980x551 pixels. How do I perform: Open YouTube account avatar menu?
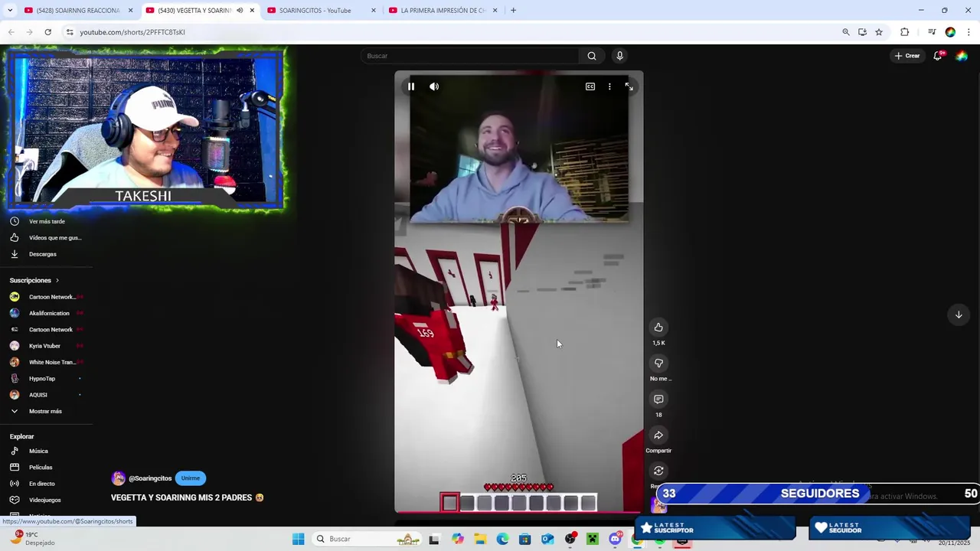[x=962, y=56]
